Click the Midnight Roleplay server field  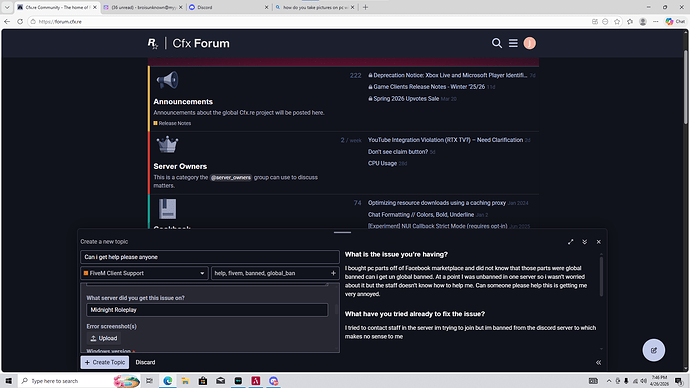(207, 310)
